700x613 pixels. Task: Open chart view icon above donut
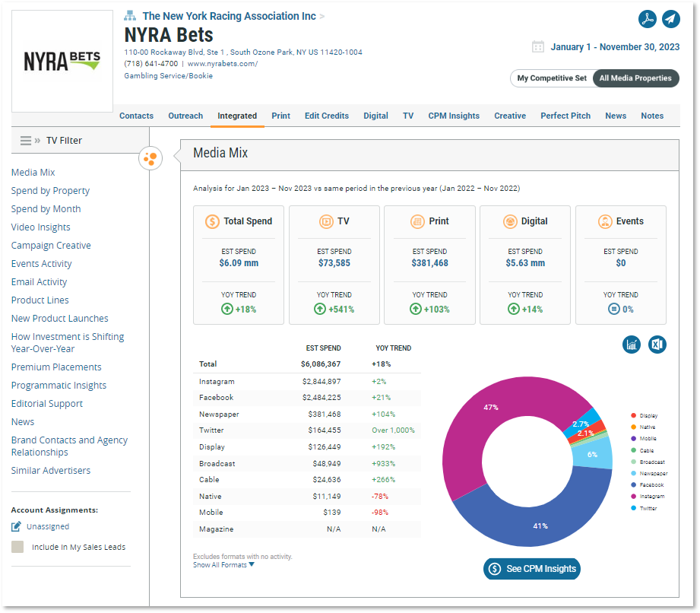click(x=632, y=345)
